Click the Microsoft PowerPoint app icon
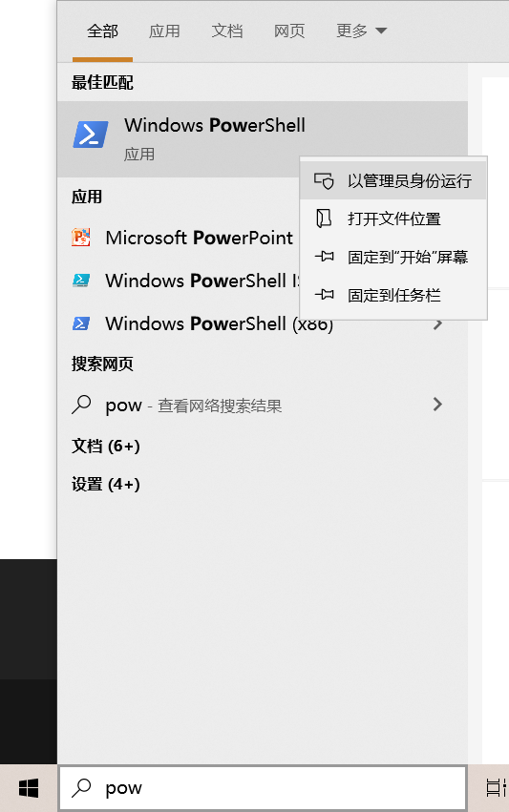The image size is (509, 812). pyautogui.click(x=81, y=238)
